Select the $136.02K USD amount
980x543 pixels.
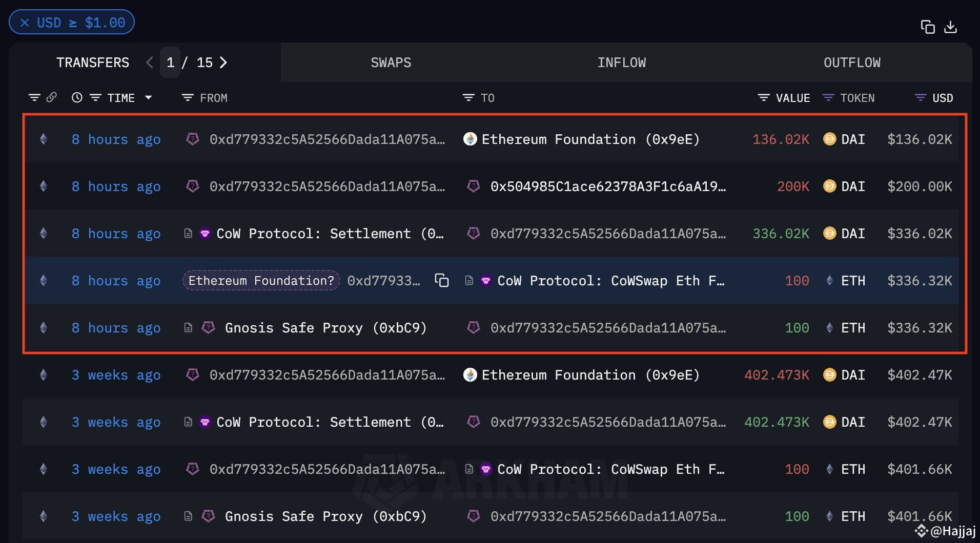(920, 139)
